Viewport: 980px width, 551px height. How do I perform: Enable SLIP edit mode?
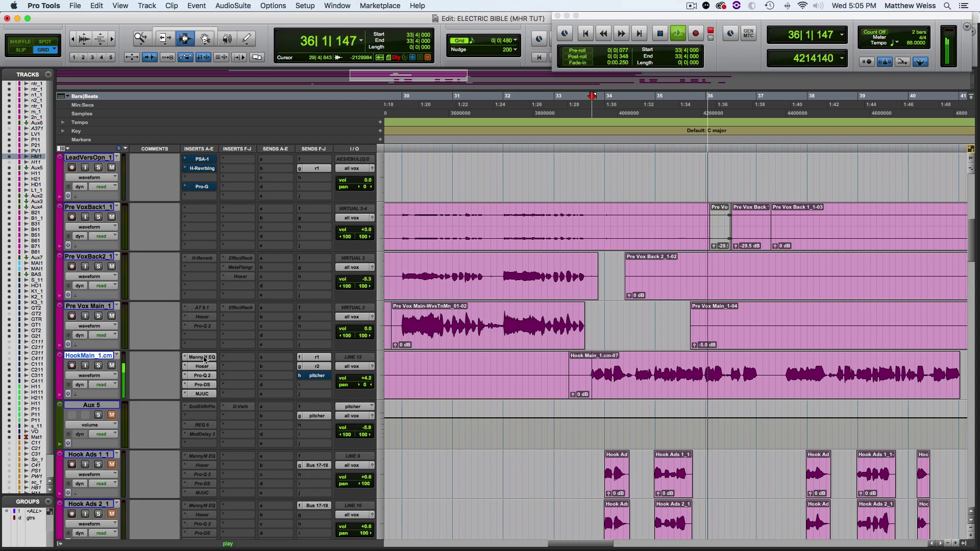pos(20,49)
